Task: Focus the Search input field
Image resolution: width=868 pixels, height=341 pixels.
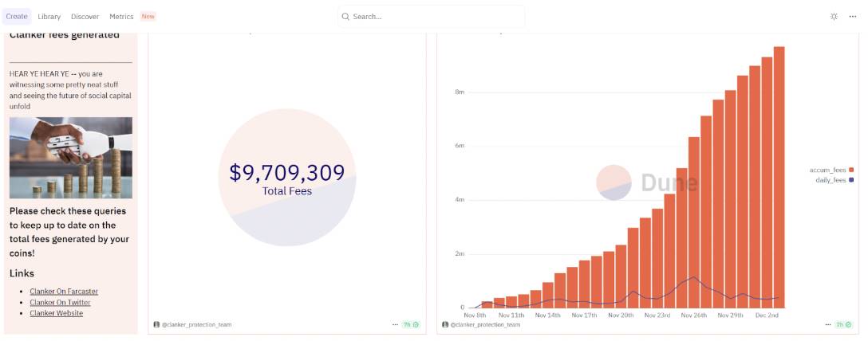Action: click(435, 17)
